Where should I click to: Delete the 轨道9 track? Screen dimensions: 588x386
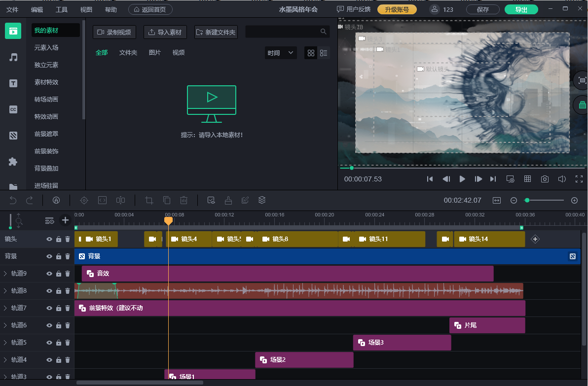(68, 274)
